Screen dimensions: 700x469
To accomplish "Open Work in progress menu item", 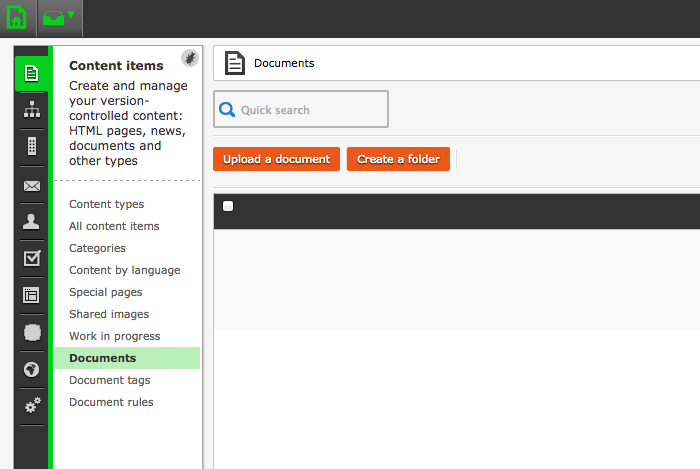I will tap(114, 336).
